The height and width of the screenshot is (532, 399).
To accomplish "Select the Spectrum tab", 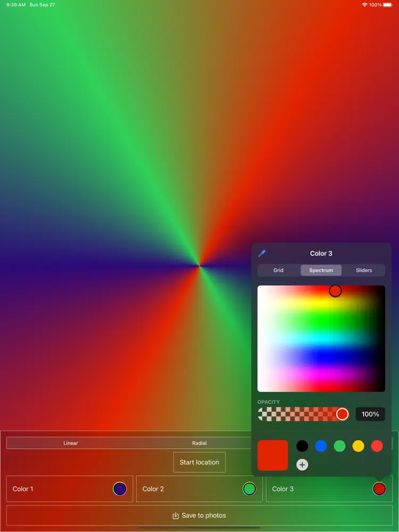I will (321, 270).
